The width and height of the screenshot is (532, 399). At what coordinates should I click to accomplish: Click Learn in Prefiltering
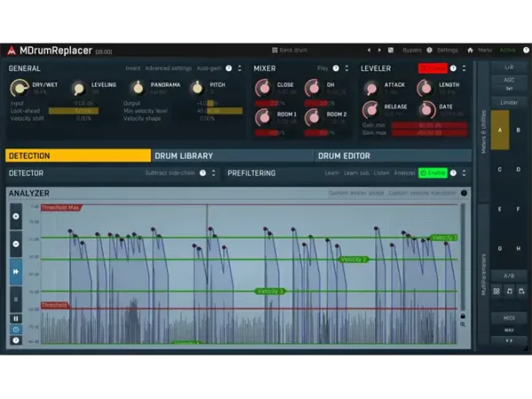coord(332,173)
